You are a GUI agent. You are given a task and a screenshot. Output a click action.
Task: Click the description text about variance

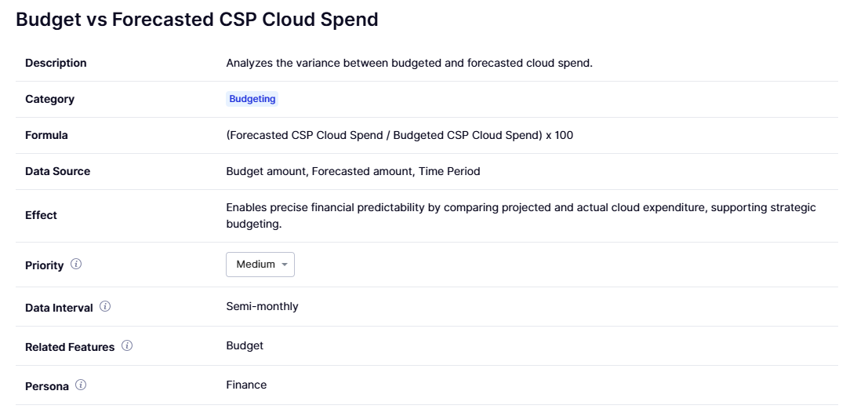(x=409, y=63)
